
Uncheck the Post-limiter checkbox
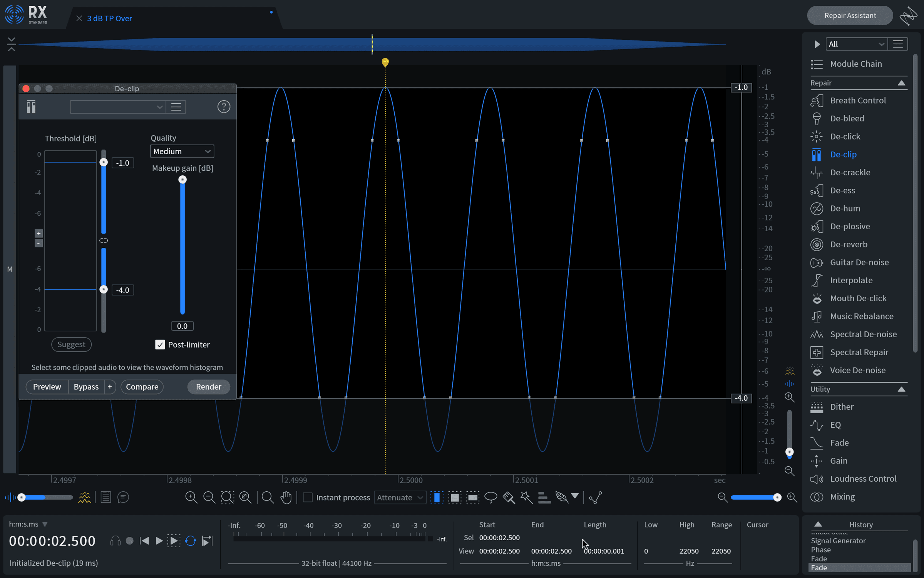160,344
